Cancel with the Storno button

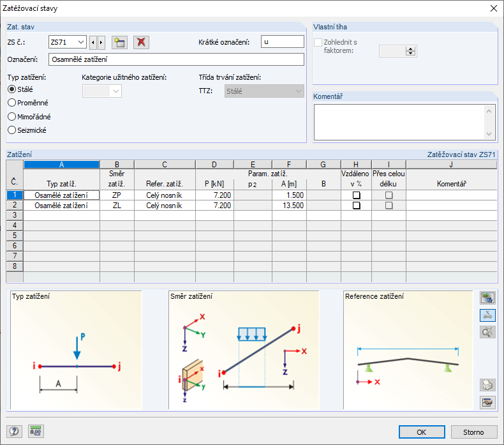(x=474, y=432)
